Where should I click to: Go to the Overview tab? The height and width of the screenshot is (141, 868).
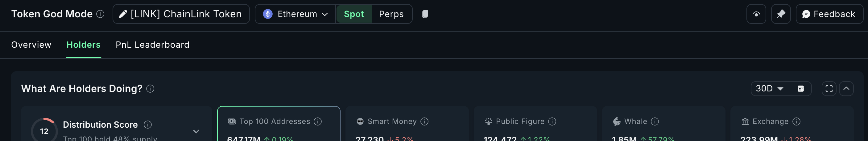tap(31, 45)
